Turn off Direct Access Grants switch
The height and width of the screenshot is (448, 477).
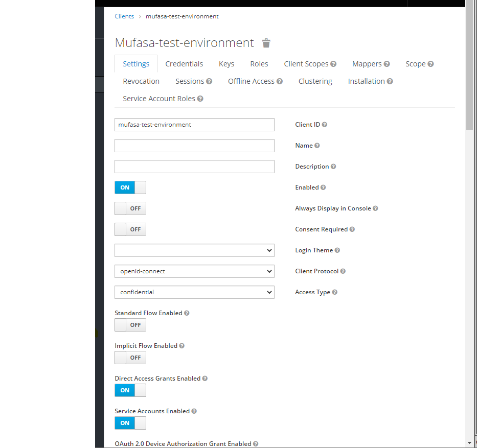130,391
